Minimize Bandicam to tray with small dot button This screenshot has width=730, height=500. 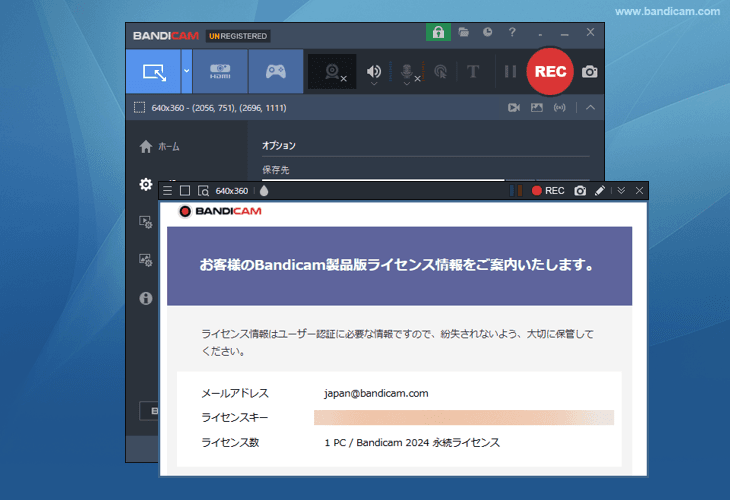tap(540, 34)
